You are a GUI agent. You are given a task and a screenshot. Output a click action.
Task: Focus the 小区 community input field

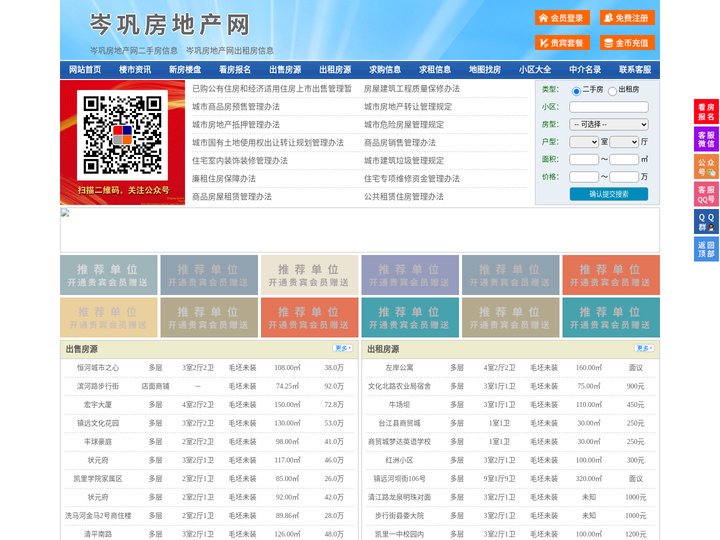[609, 107]
